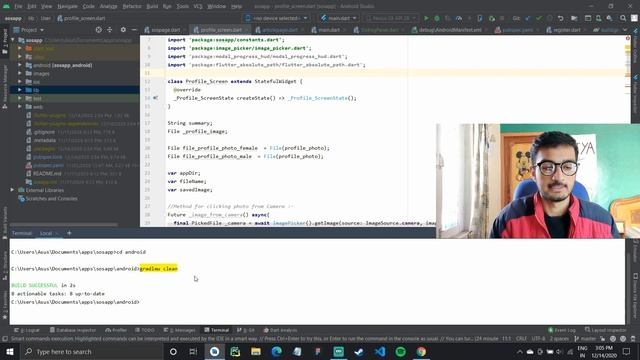Select the Local terminal tab
Viewport: 640px width, 360px height.
(x=46, y=233)
